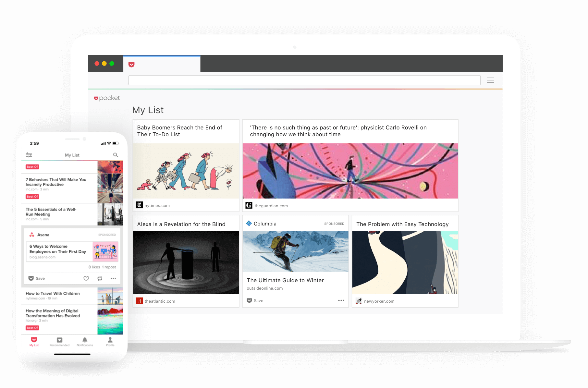Select the My List tab on phone

34,342
